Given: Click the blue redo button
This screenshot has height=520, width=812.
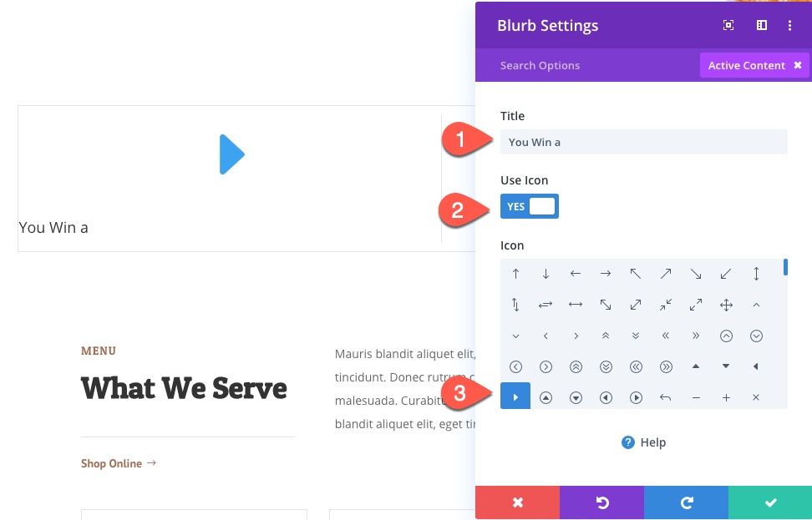Looking at the screenshot, I should [x=686, y=502].
